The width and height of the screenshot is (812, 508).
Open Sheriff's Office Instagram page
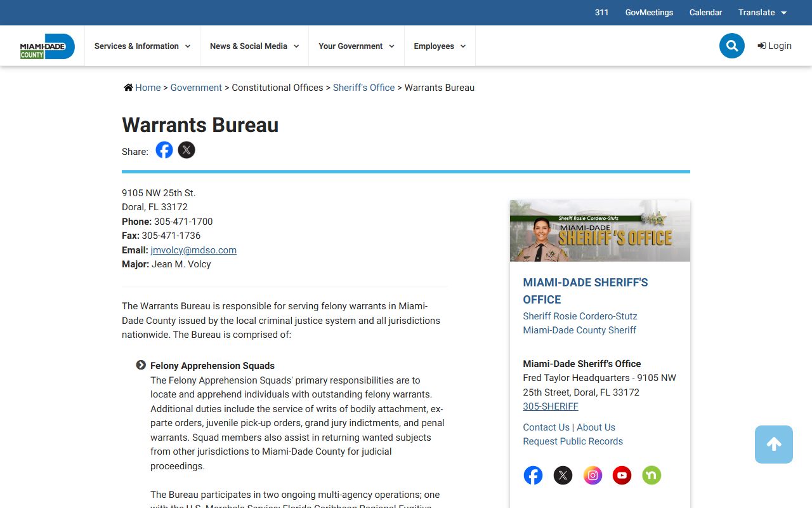(593, 475)
